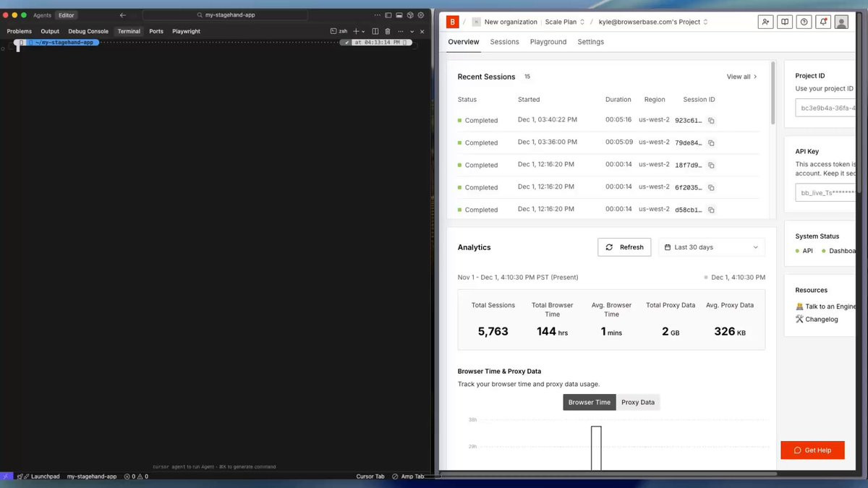Toggle bottom panel layout icon
868x488 pixels.
[399, 15]
